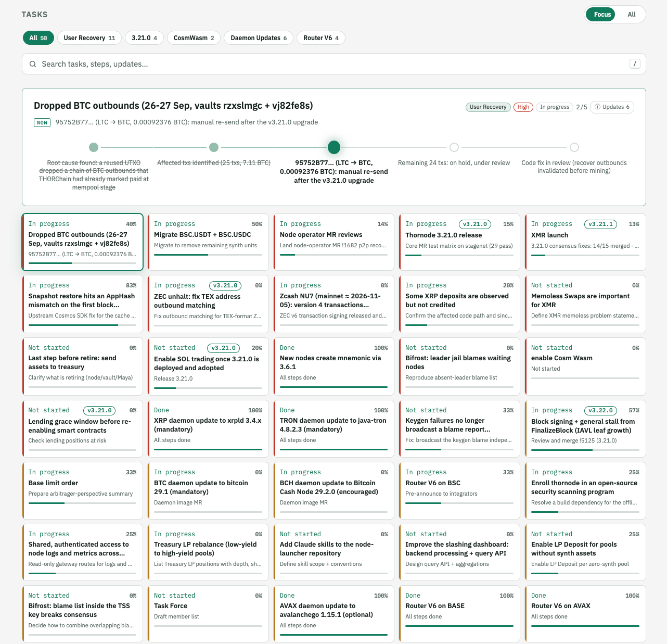This screenshot has width=667, height=644.
Task: Click the v3.21.0 badge on Enable SOL trading card
Action: (224, 348)
